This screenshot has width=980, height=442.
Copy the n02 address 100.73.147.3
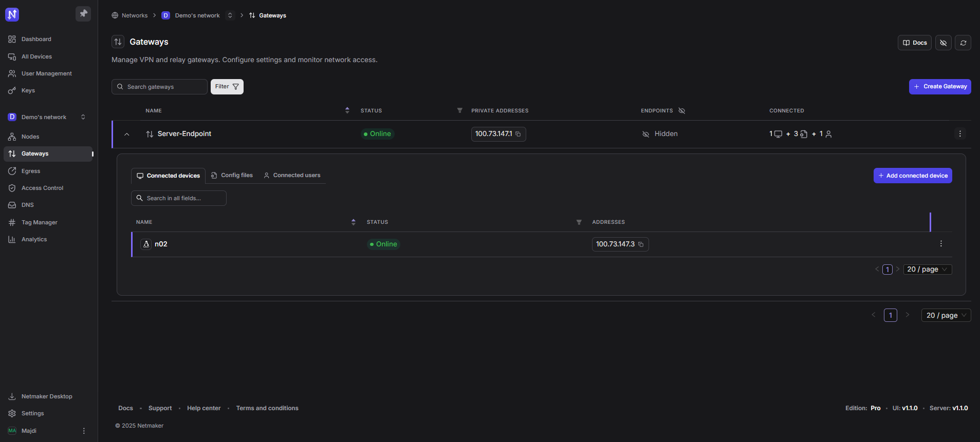coord(641,245)
